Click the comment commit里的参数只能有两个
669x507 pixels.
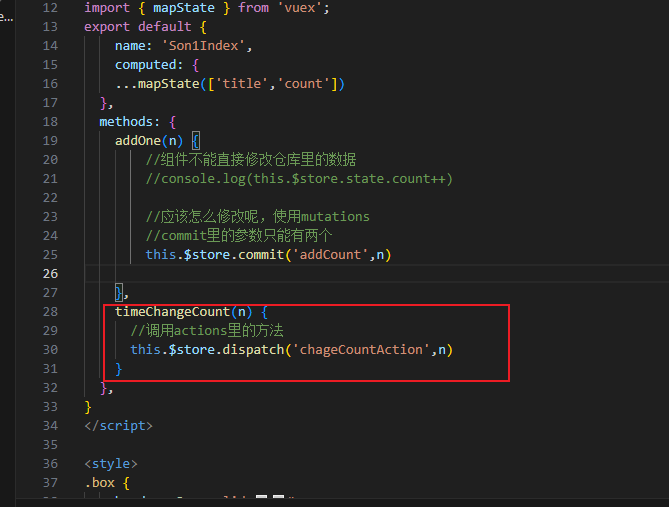click(239, 236)
